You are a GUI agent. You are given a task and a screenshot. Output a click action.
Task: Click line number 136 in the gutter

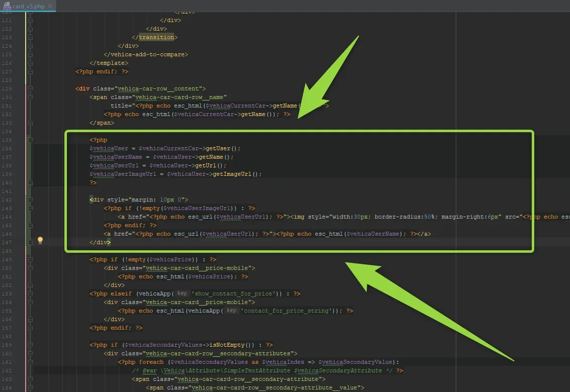coord(7,149)
